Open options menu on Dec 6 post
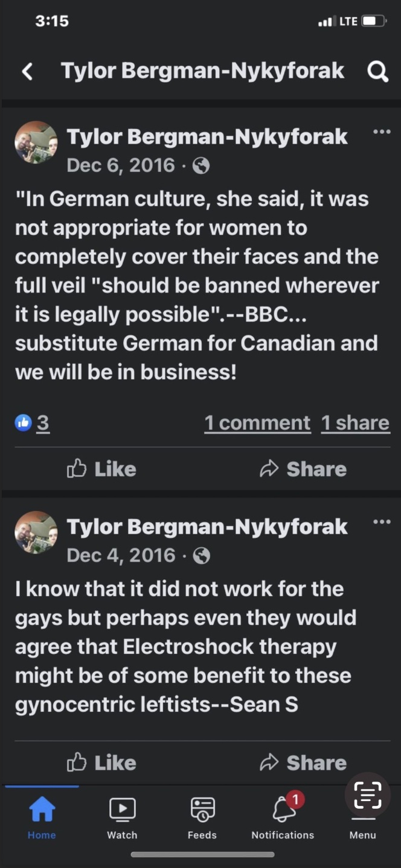The height and width of the screenshot is (868, 401). [x=381, y=131]
